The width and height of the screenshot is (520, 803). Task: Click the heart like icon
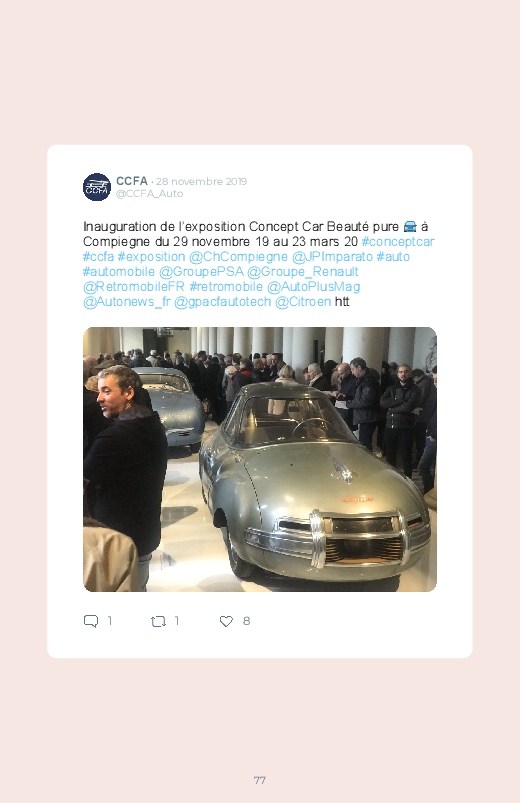tap(226, 621)
